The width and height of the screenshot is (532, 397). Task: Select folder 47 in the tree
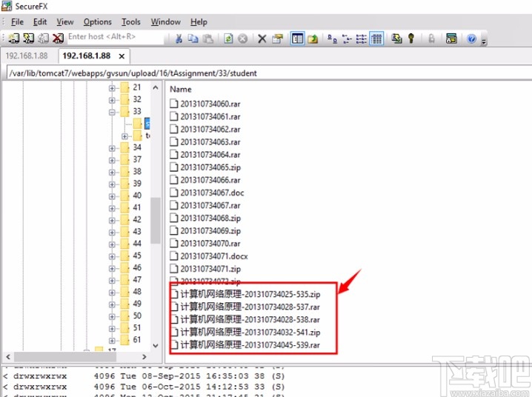pyautogui.click(x=137, y=279)
